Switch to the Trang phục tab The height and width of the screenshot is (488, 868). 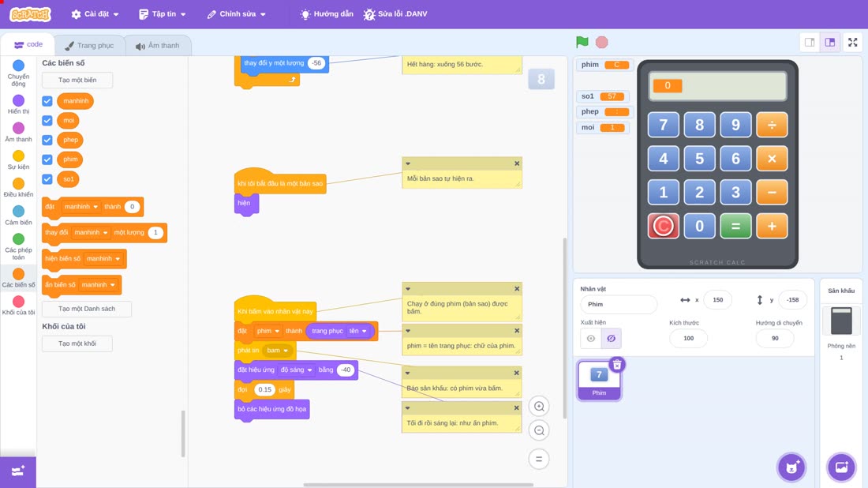click(88, 46)
